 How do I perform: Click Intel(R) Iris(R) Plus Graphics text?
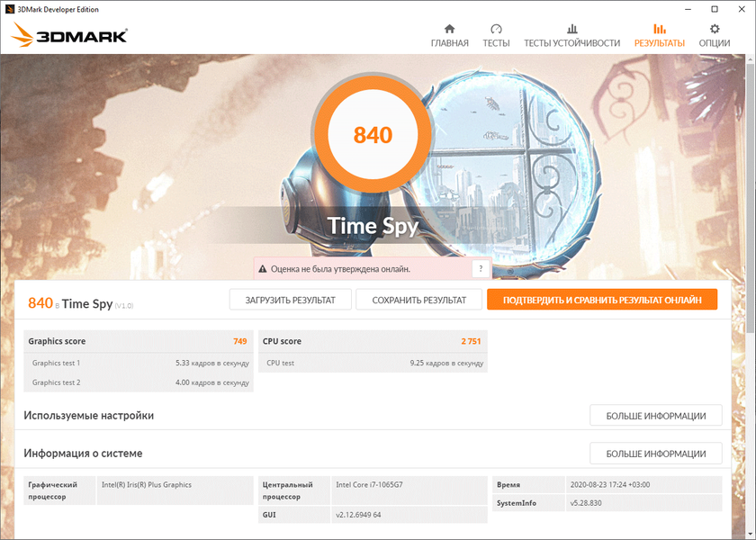tap(146, 484)
